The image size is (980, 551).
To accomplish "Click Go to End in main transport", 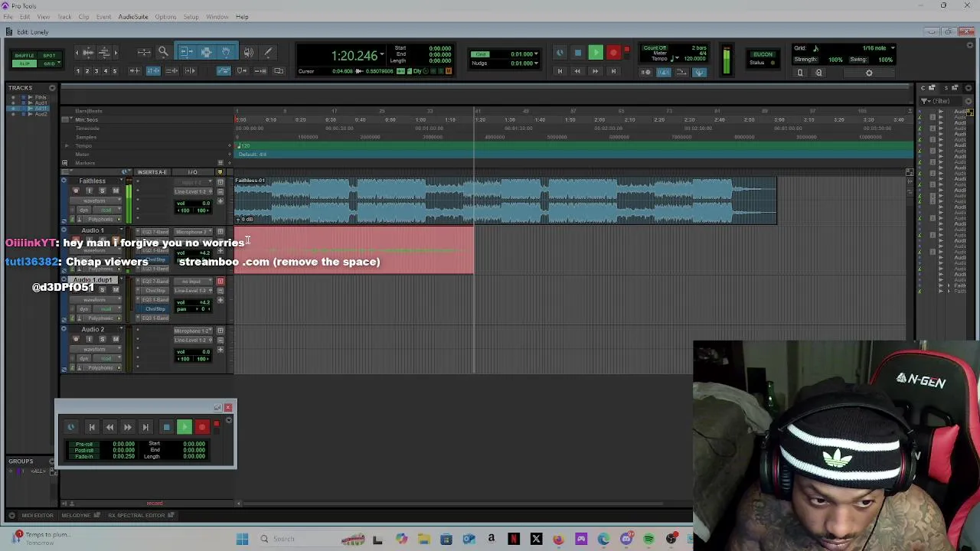I will click(613, 71).
